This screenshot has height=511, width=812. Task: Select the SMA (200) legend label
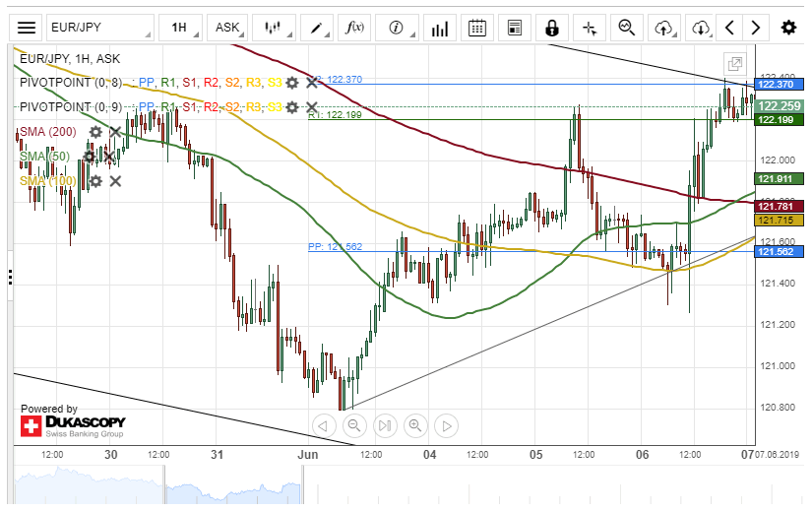click(48, 132)
